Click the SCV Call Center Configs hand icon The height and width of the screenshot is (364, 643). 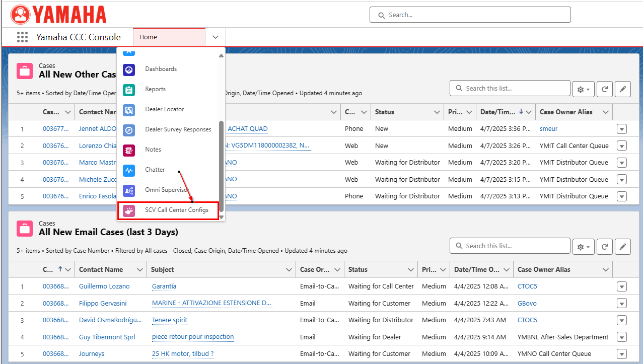pos(129,211)
